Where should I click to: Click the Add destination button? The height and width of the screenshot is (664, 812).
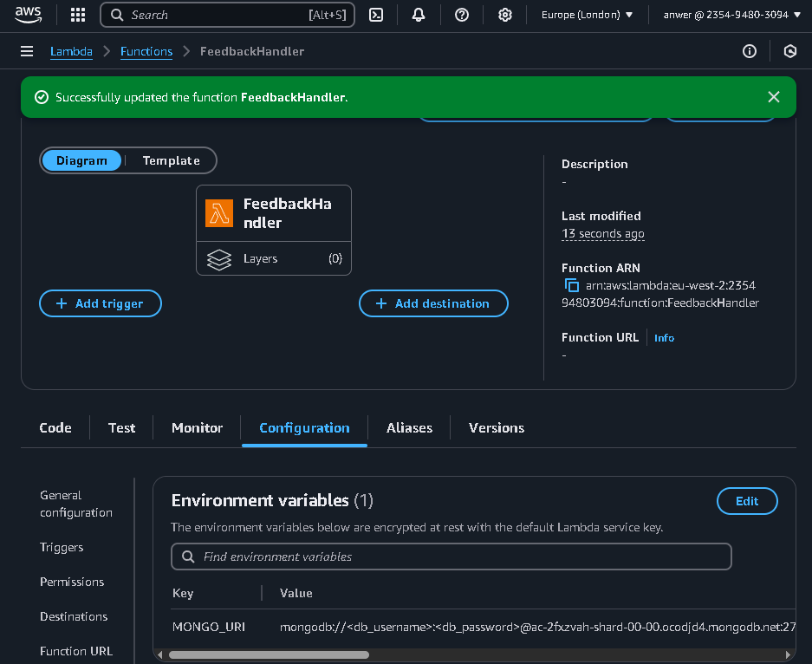click(x=433, y=303)
